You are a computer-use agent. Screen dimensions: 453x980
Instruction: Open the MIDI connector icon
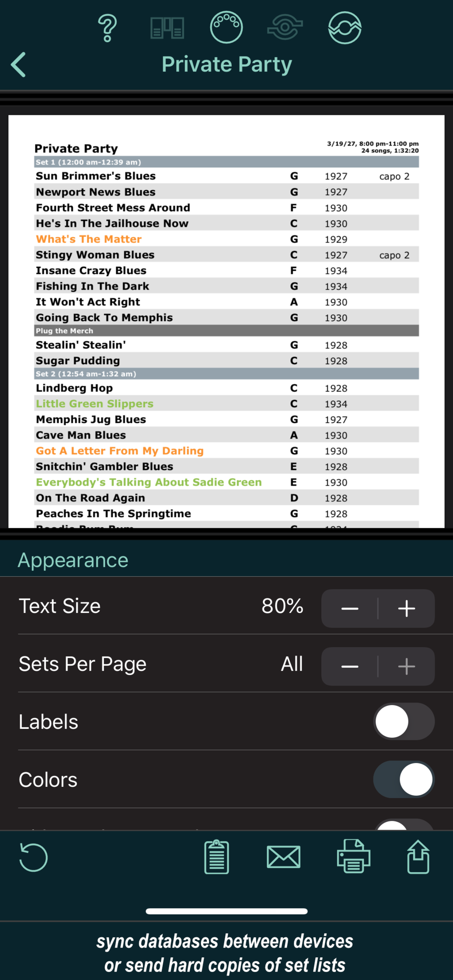(x=226, y=27)
